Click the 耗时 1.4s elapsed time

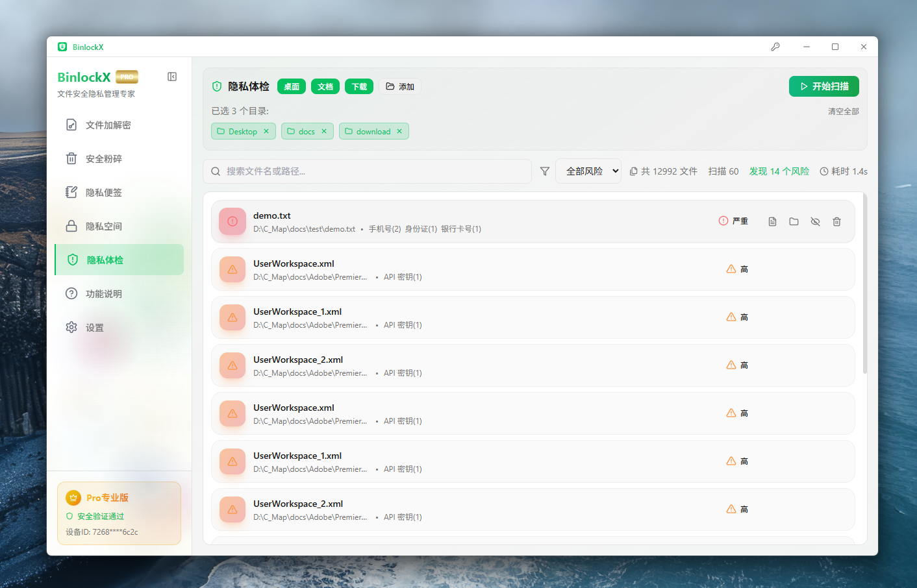pos(844,171)
